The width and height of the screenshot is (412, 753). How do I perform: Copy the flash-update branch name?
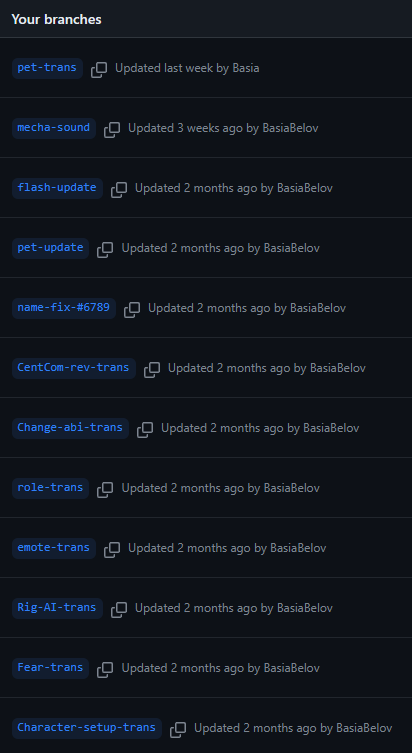pos(119,189)
